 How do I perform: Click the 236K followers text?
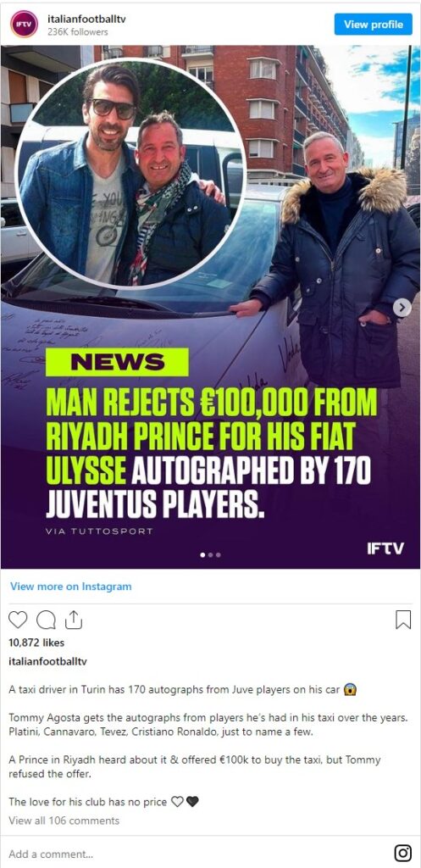[77, 32]
